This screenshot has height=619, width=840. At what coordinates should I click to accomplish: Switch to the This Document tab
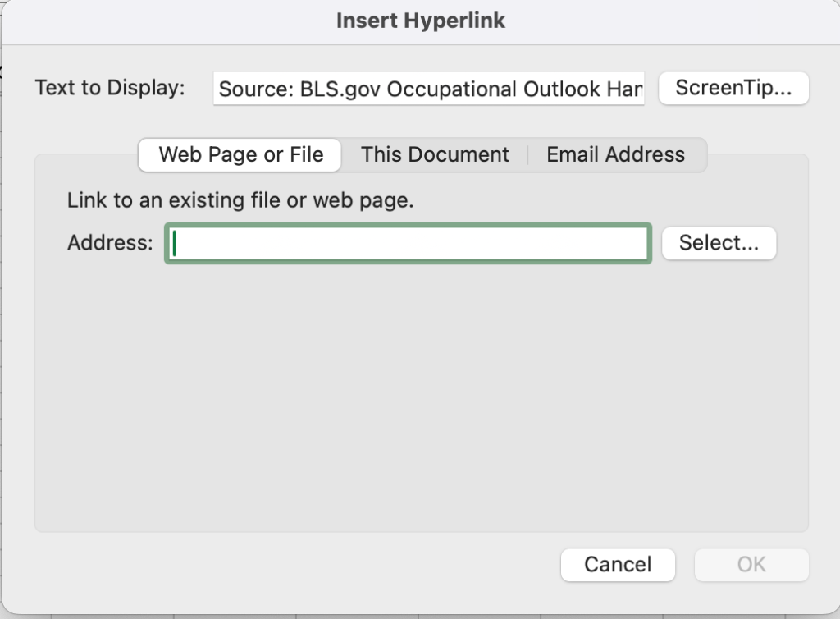tap(435, 154)
